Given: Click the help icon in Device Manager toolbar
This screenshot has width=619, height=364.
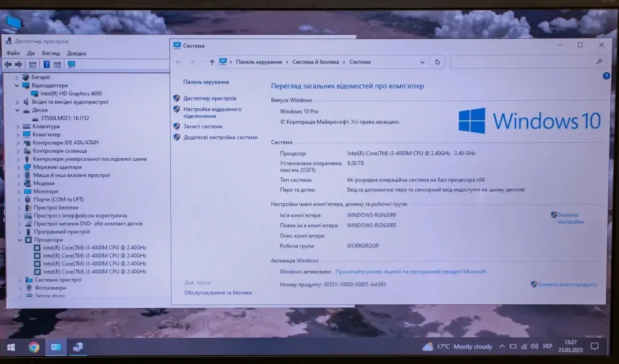Looking at the screenshot, I should click(x=46, y=64).
